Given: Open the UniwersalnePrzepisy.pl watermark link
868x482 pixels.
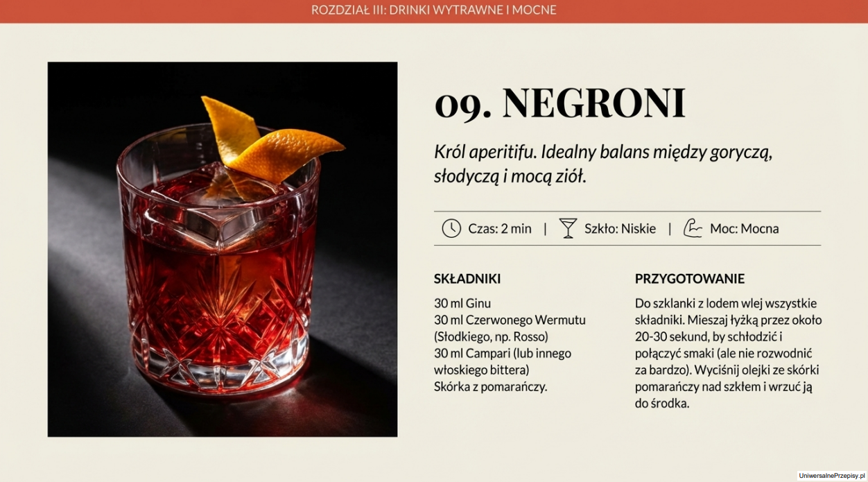Looking at the screenshot, I should 832,475.
